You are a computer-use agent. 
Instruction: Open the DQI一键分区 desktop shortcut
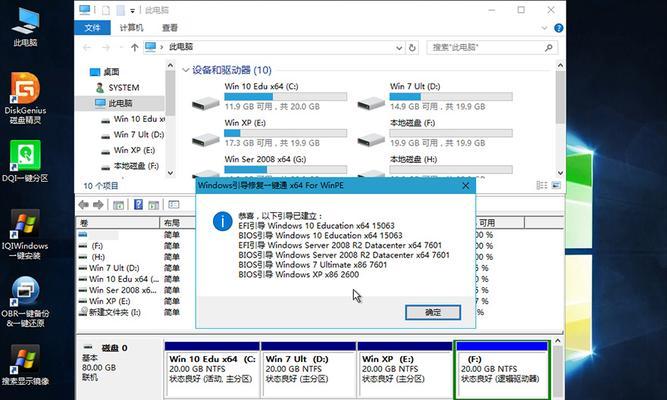(26, 162)
